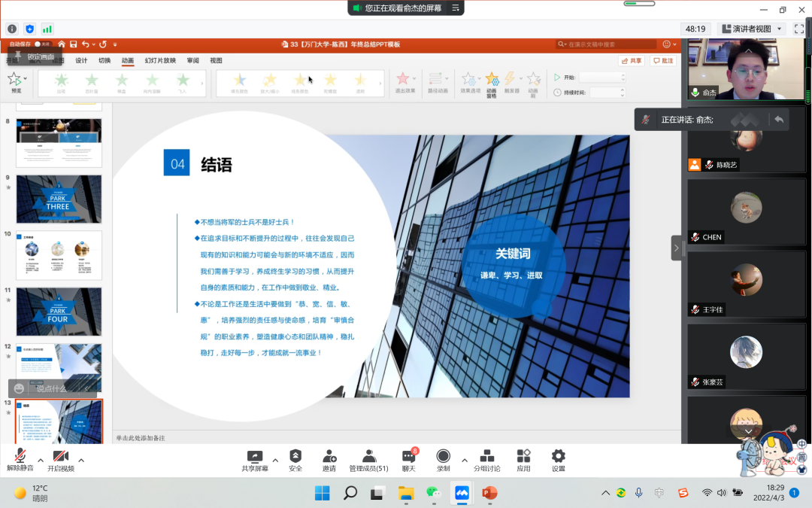Open 管理成员(51) participant management

pyautogui.click(x=369, y=460)
